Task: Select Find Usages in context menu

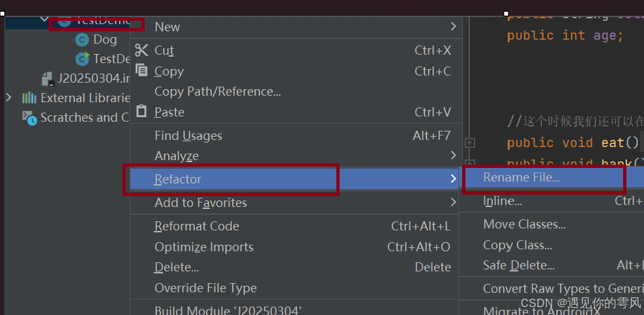Action: point(188,135)
